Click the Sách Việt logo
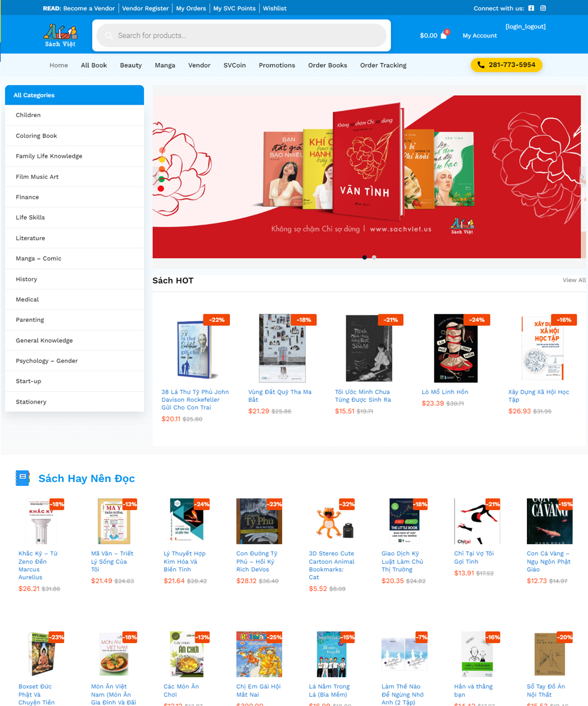588x706 pixels. pyautogui.click(x=60, y=36)
